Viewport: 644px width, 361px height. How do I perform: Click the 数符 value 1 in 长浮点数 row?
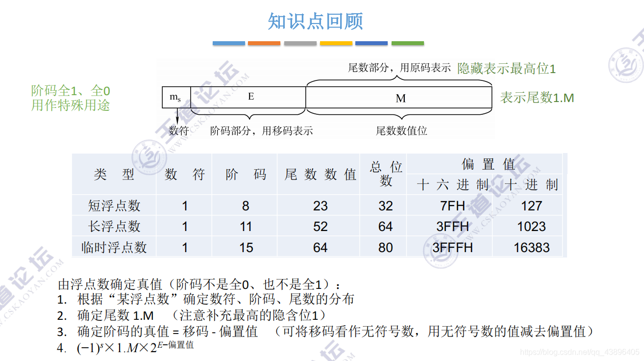(185, 226)
